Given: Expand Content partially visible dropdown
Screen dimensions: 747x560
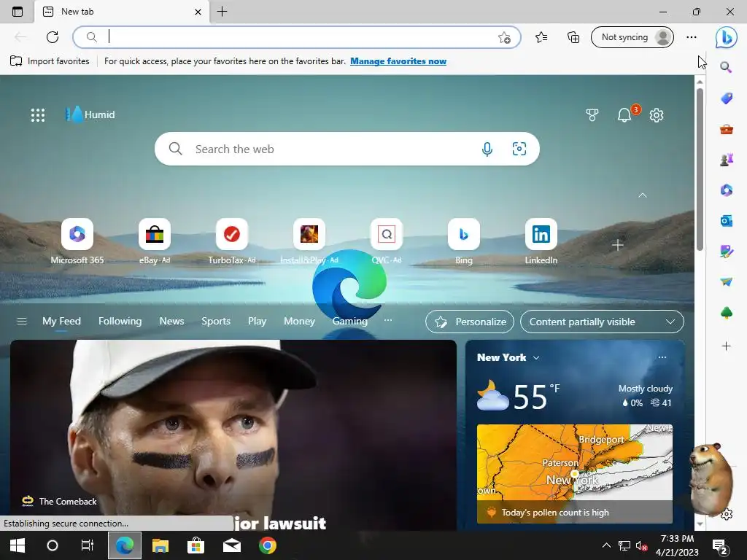Looking at the screenshot, I should click(602, 322).
